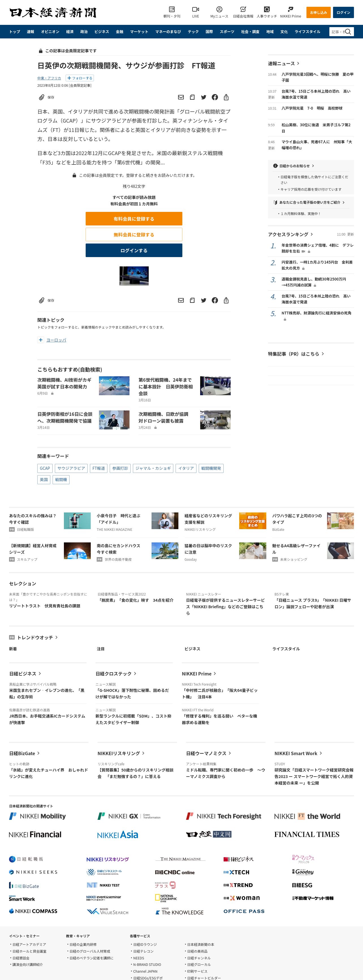The width and height of the screenshot is (363, 980).
Task: Open 第6世代戦闘機 article thumbnail image
Action: pyautogui.click(x=215, y=386)
